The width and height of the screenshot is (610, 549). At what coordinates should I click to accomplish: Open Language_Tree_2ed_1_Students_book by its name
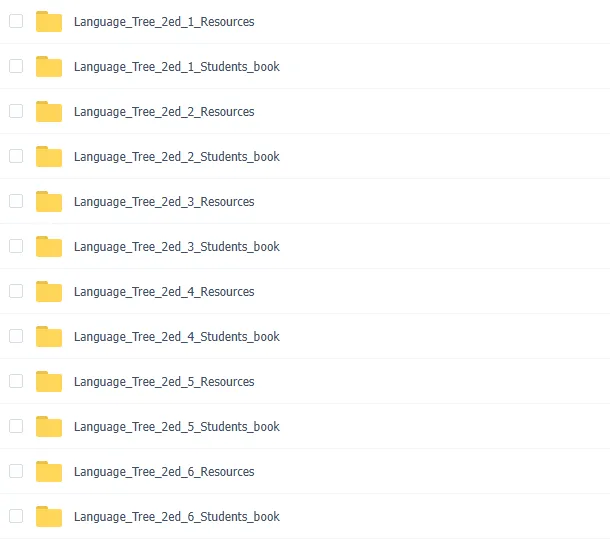click(x=177, y=67)
